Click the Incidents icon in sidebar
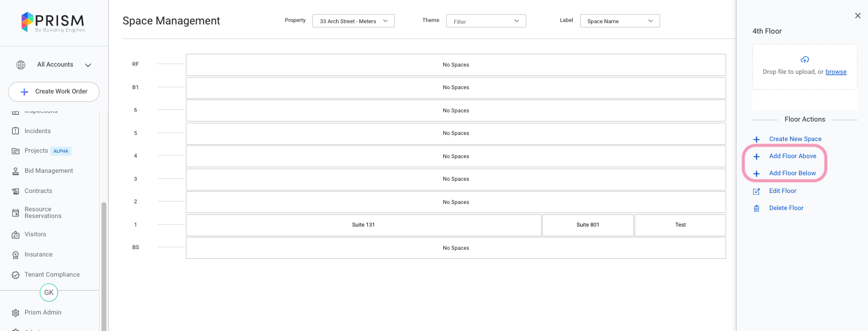The height and width of the screenshot is (331, 868). [x=16, y=131]
